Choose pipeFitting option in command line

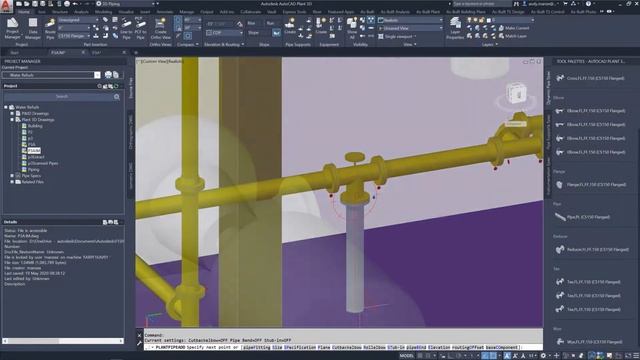pos(256,347)
